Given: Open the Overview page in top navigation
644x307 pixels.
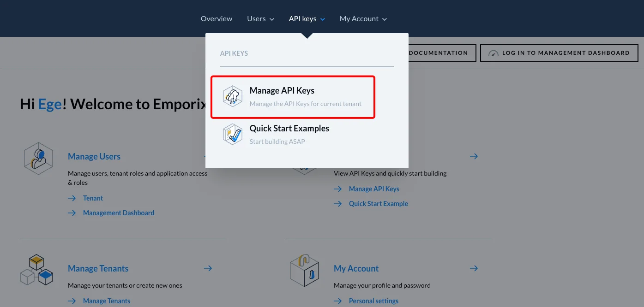Looking at the screenshot, I should pos(217,19).
